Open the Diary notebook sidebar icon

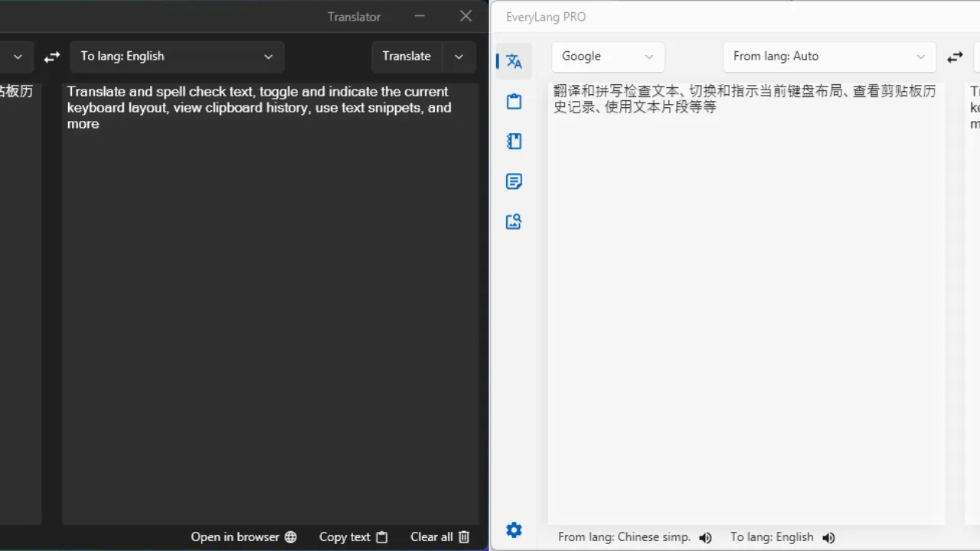click(514, 141)
